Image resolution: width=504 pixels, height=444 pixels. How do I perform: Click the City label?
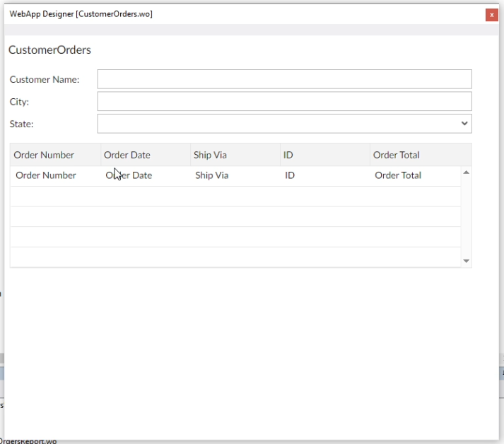19,102
